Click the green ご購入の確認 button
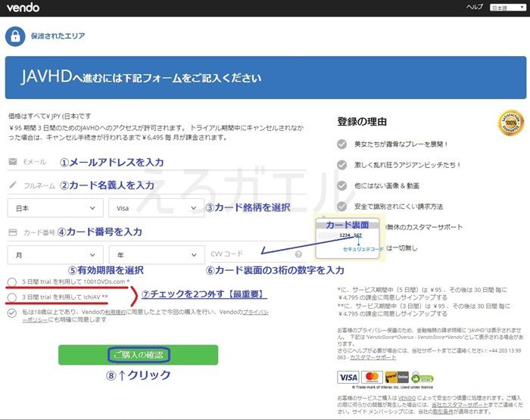530x420 pixels. (x=139, y=355)
